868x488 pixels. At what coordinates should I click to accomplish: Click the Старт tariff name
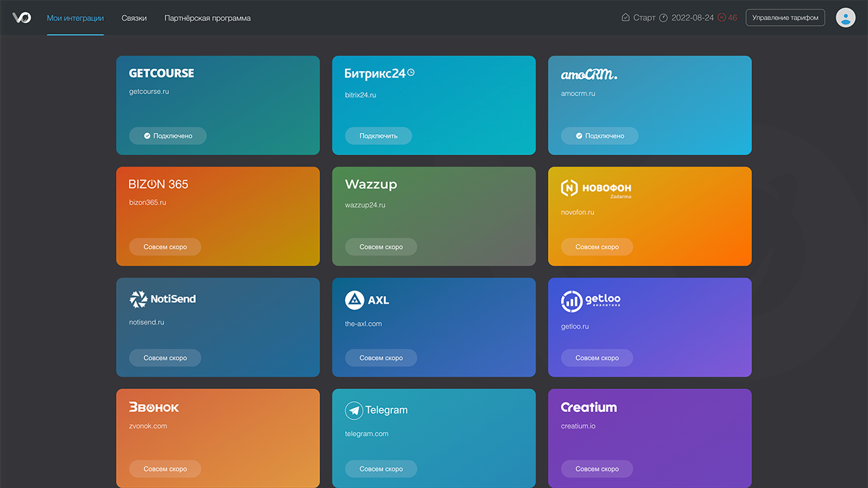pos(644,18)
